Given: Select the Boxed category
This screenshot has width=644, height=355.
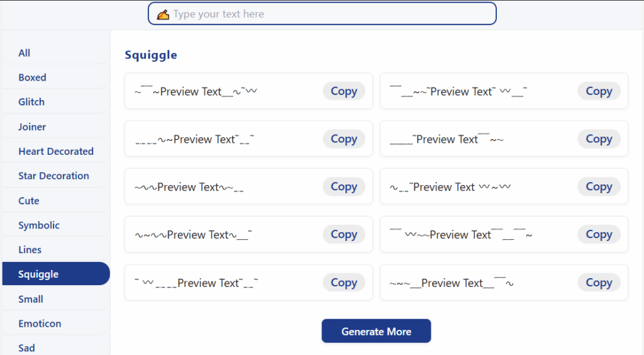Looking at the screenshot, I should click(56, 77).
